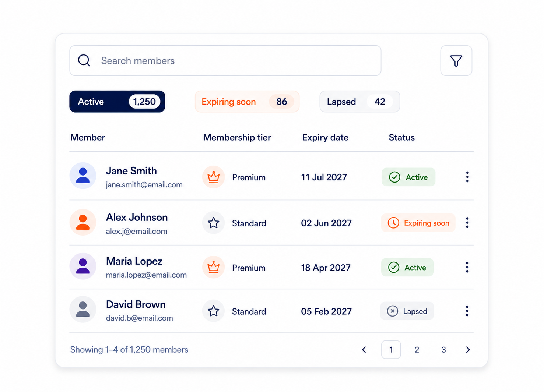Click David Brown's grey avatar

[83, 309]
